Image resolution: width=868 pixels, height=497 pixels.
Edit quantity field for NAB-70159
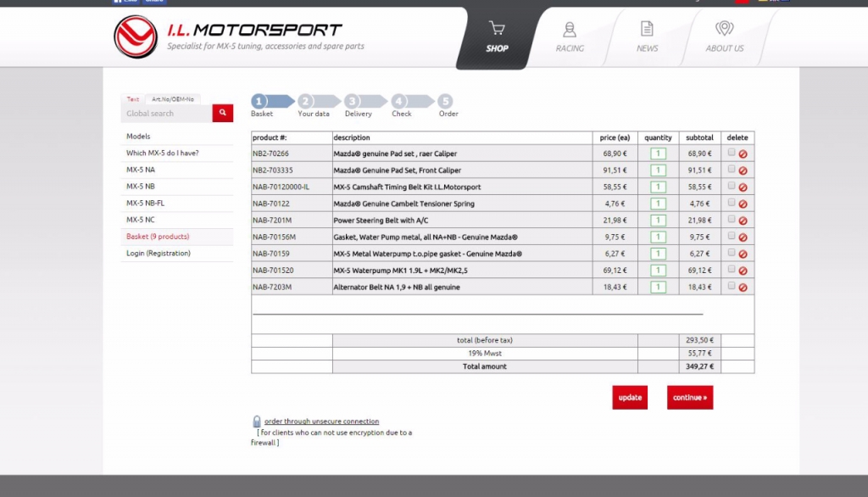658,254
